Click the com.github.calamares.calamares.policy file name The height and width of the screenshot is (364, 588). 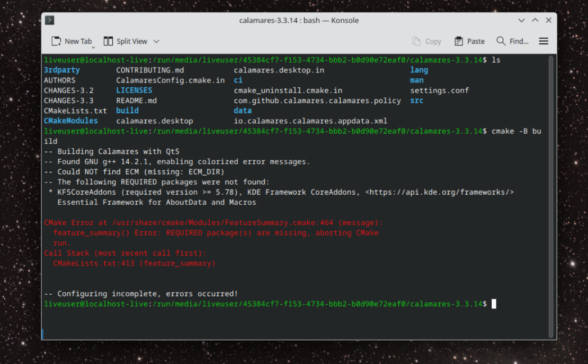tap(317, 101)
